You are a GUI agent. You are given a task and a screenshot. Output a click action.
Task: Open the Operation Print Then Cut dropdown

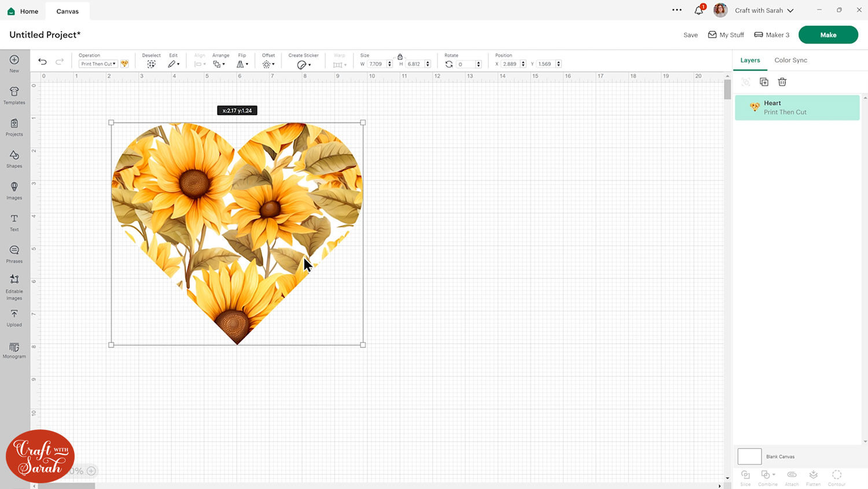(x=98, y=64)
